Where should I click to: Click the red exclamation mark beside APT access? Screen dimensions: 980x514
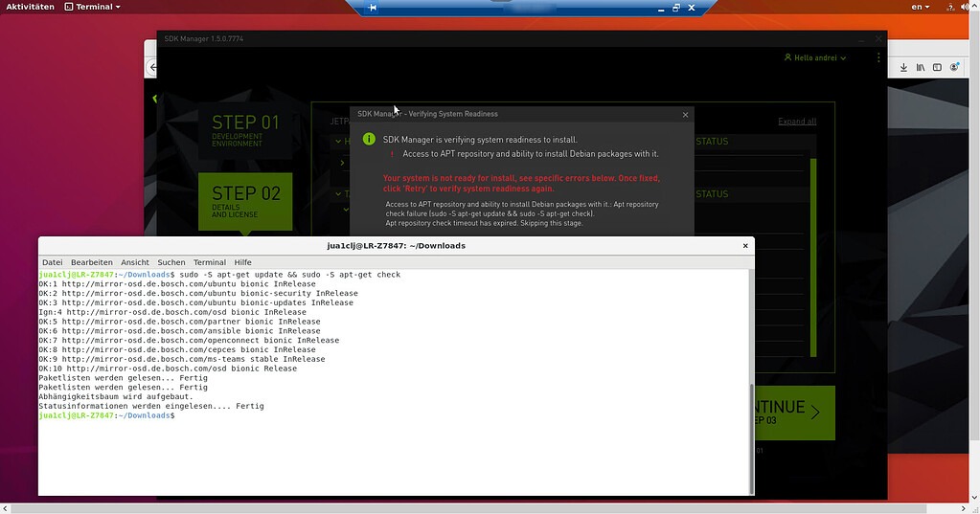392,154
